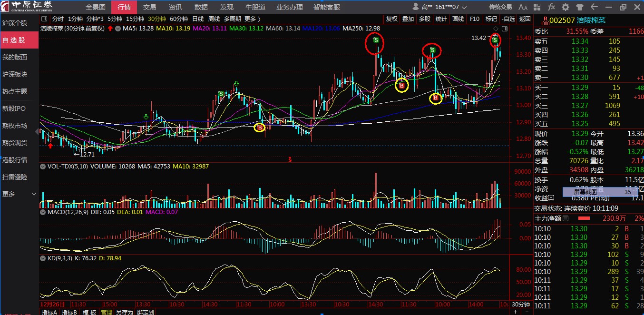
Task: Open MACD indicator dropdown circle
Action: 43,212
